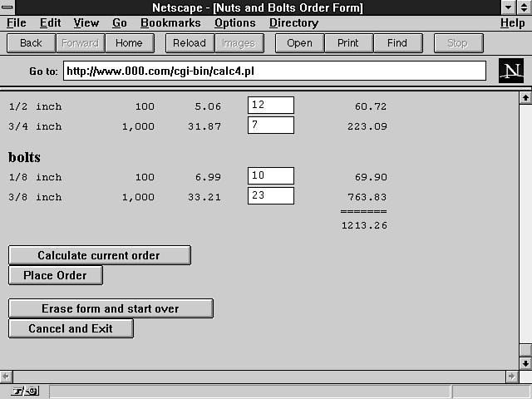
Task: Click the Cancel and Exit button
Action: click(x=71, y=328)
